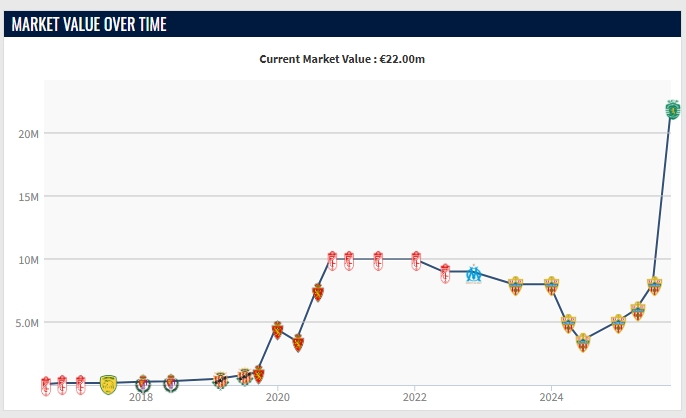This screenshot has width=686, height=418.
Task: Click the yellow club crest before 2018
Action: point(108,384)
